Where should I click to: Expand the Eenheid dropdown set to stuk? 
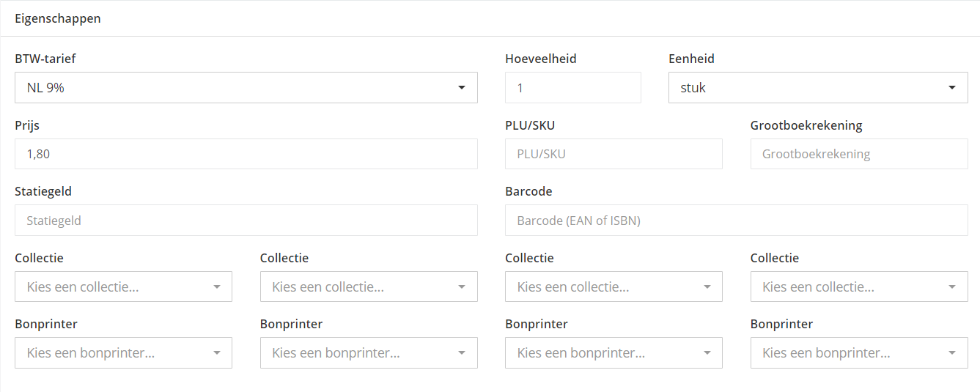817,87
